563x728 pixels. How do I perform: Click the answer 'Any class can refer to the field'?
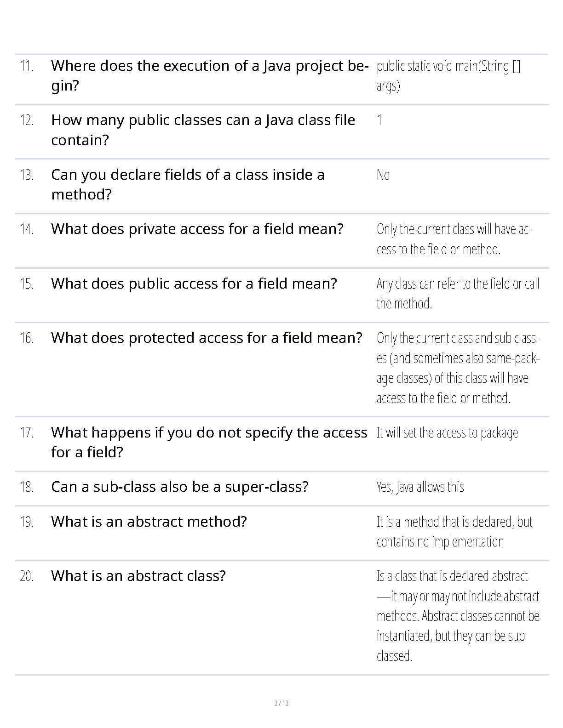[457, 293]
